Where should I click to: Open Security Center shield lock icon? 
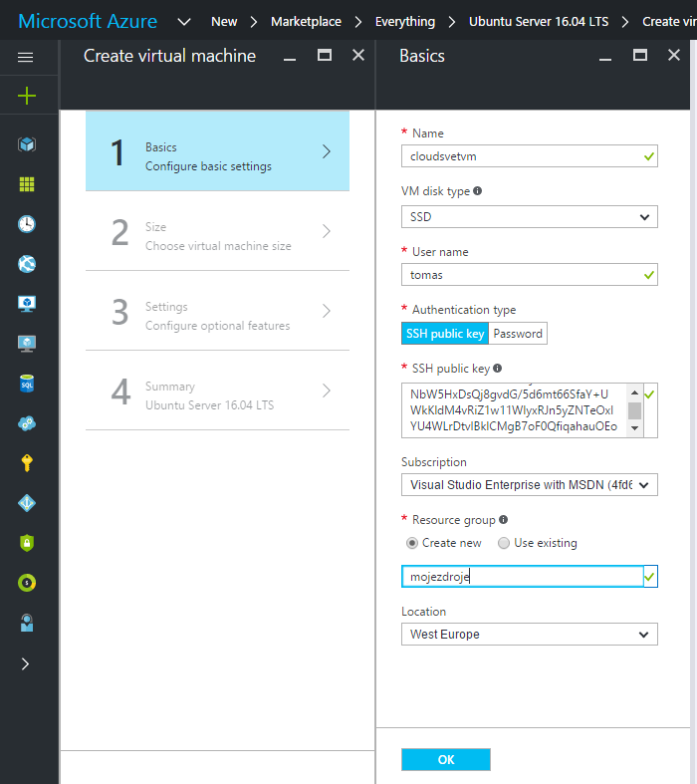(x=27, y=543)
